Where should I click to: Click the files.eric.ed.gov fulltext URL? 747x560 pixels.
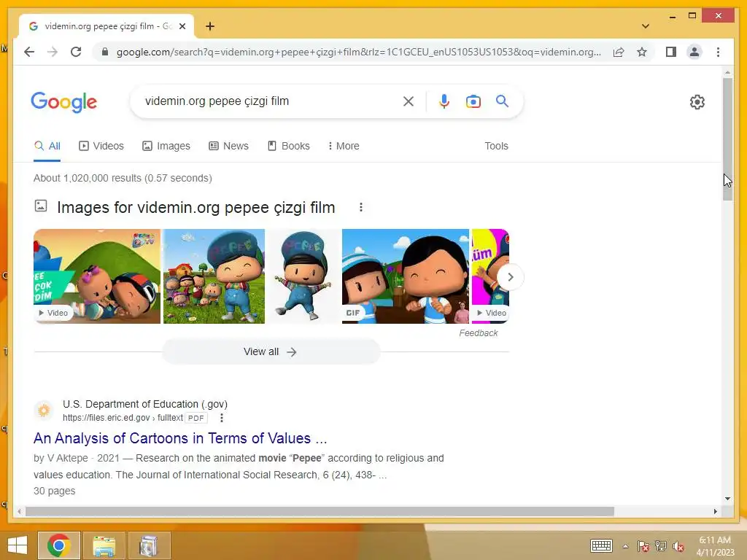(123, 418)
